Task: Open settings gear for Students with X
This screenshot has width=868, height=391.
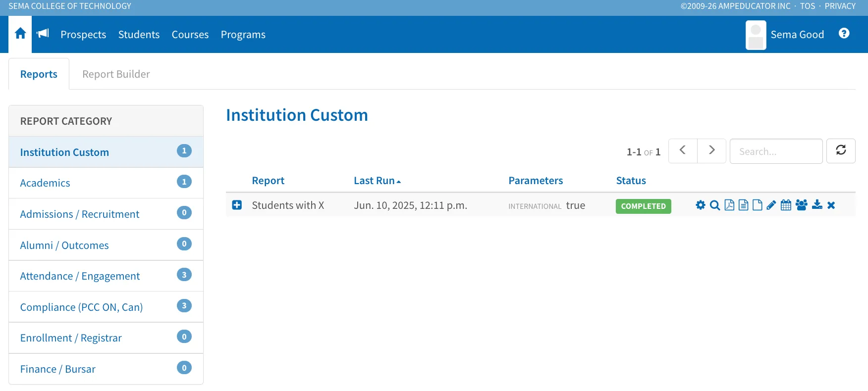Action: pyautogui.click(x=700, y=205)
